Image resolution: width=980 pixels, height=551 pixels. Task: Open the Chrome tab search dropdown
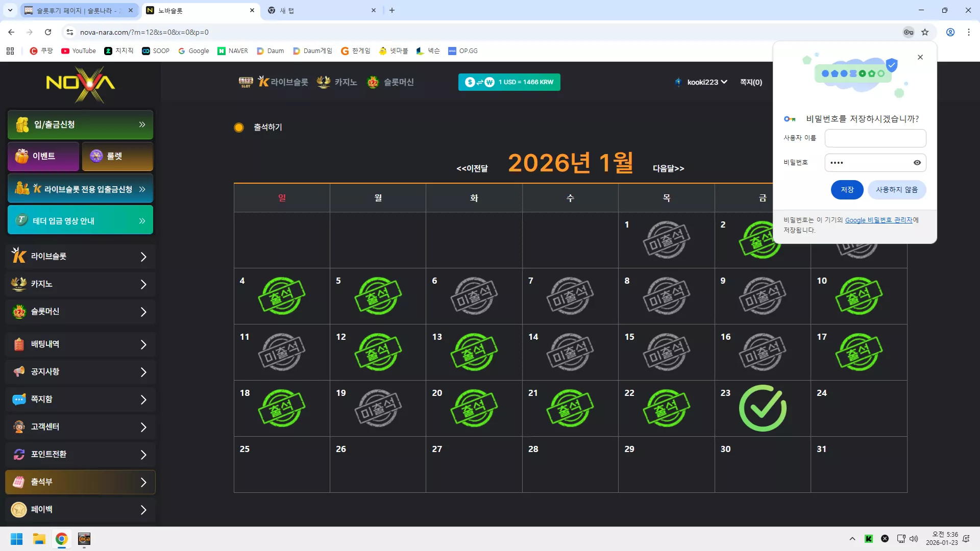(x=10, y=10)
